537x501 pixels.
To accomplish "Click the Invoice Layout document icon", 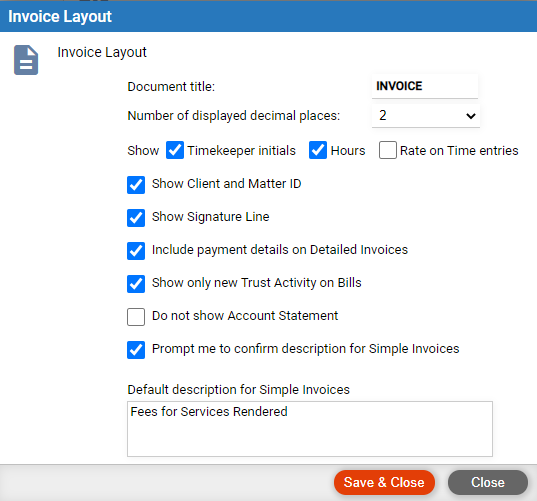I will 26,60.
